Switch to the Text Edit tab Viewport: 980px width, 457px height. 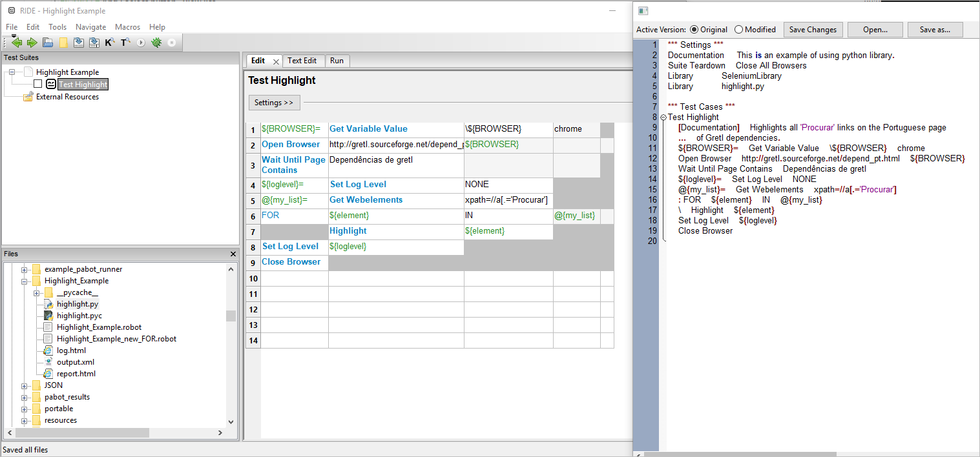303,60
